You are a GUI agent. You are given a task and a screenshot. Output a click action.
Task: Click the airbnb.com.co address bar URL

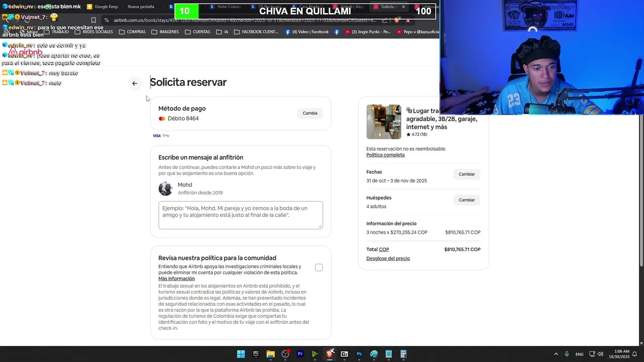[x=245, y=20]
